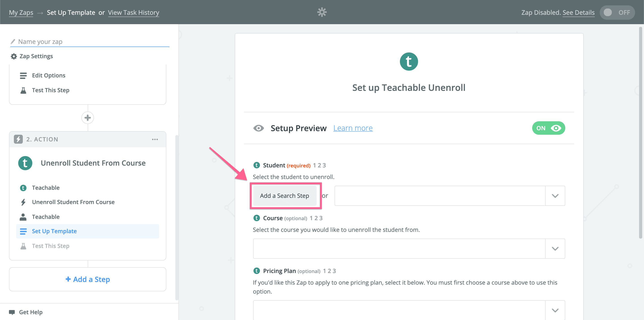Viewport: 644px width, 320px height.
Task: Click the person icon for Teachable account
Action: pos(23,217)
